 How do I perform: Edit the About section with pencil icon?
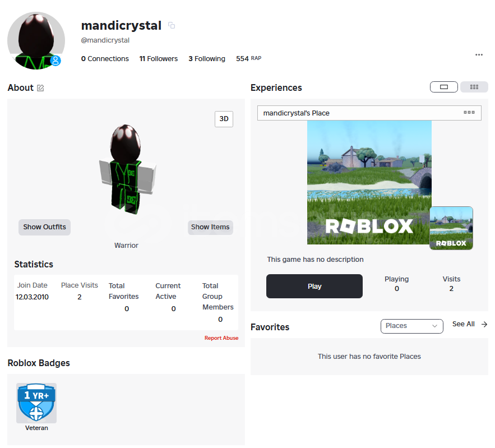(x=40, y=88)
